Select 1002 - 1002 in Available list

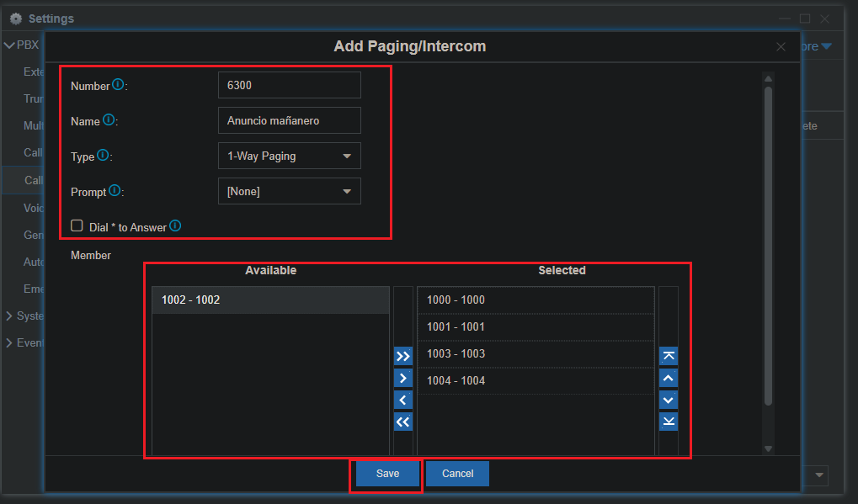(x=270, y=300)
